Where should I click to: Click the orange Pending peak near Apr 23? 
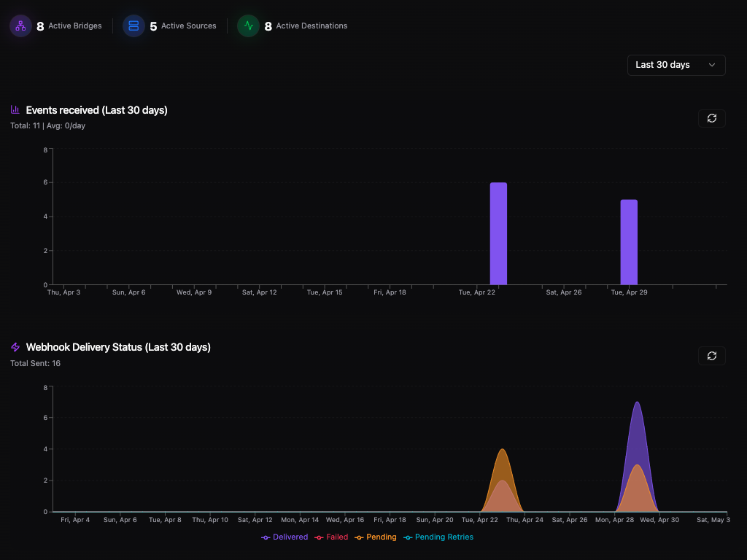pyautogui.click(x=502, y=459)
